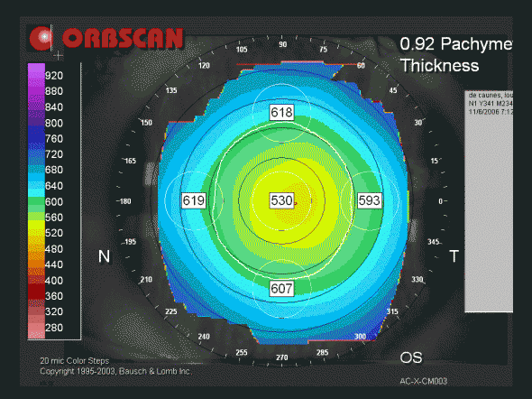Click the patient info text panel

(x=489, y=201)
